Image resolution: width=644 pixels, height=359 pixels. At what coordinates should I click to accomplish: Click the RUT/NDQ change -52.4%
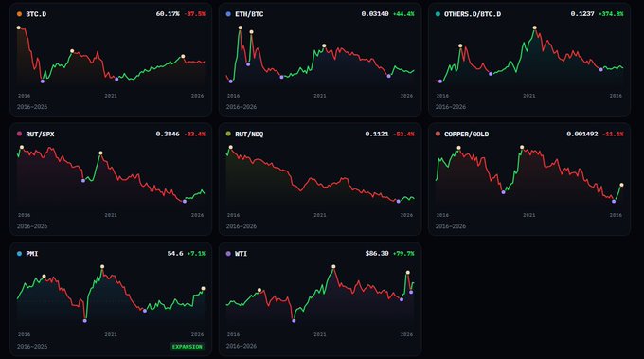click(x=403, y=134)
